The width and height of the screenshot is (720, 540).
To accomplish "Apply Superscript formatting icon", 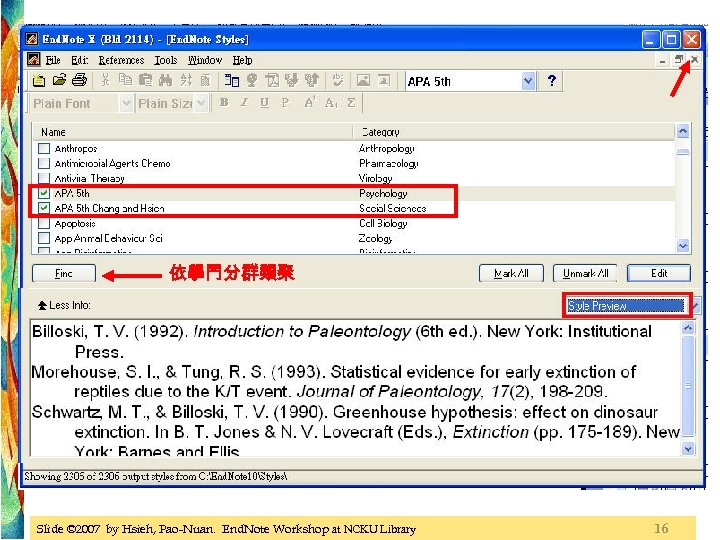I will click(310, 102).
